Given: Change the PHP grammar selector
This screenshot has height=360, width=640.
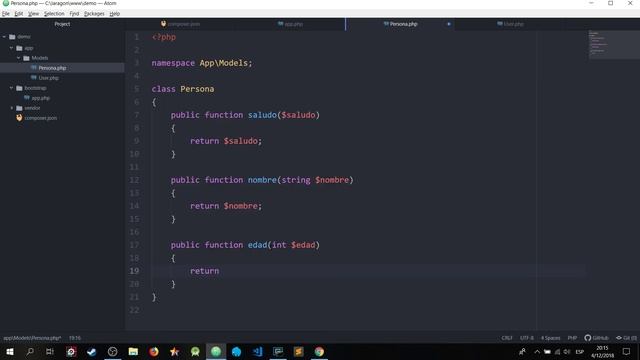Looking at the screenshot, I should click(572, 338).
